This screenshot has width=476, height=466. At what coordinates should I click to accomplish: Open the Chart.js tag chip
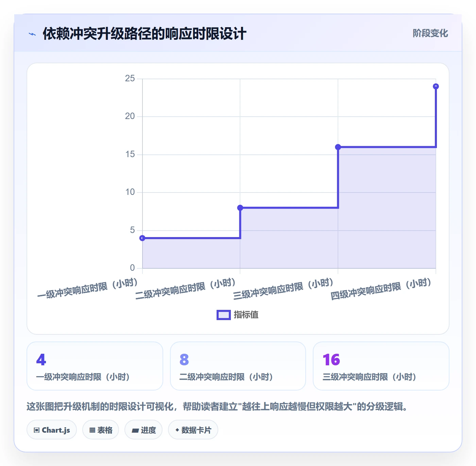point(52,430)
